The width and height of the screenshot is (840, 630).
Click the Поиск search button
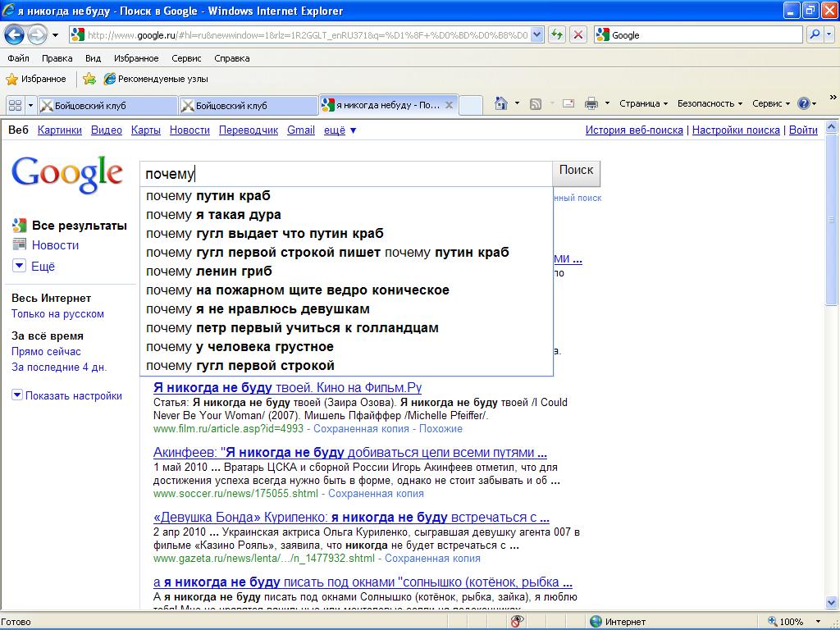pyautogui.click(x=577, y=172)
